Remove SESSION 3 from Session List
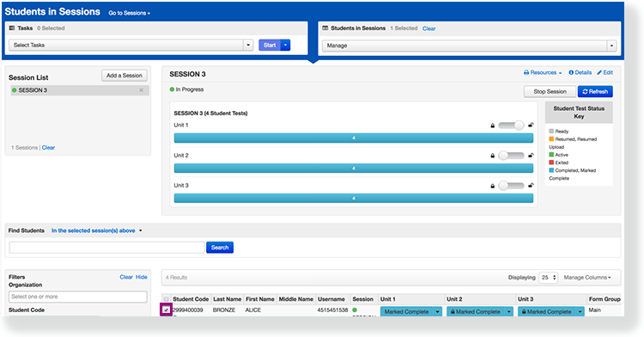Screen dimensions: 644x337 (x=142, y=90)
